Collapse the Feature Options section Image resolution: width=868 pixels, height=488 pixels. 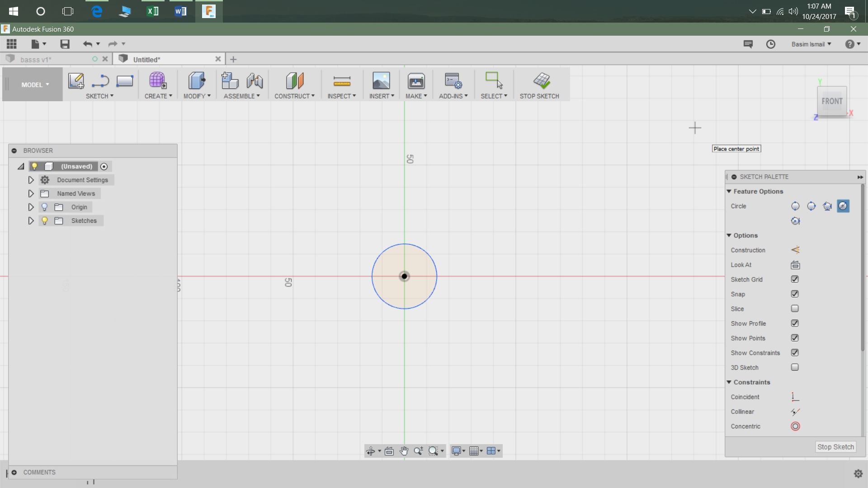tap(729, 192)
